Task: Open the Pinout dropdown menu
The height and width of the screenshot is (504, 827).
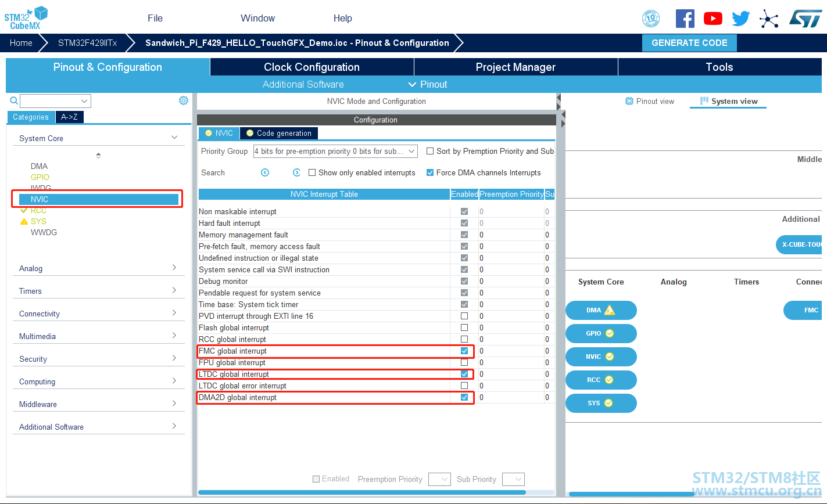Action: click(x=428, y=84)
